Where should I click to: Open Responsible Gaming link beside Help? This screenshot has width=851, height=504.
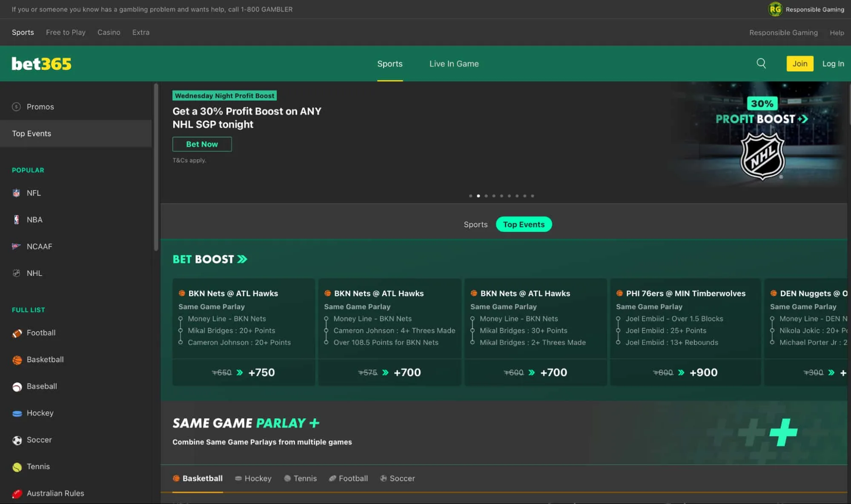pyautogui.click(x=783, y=33)
